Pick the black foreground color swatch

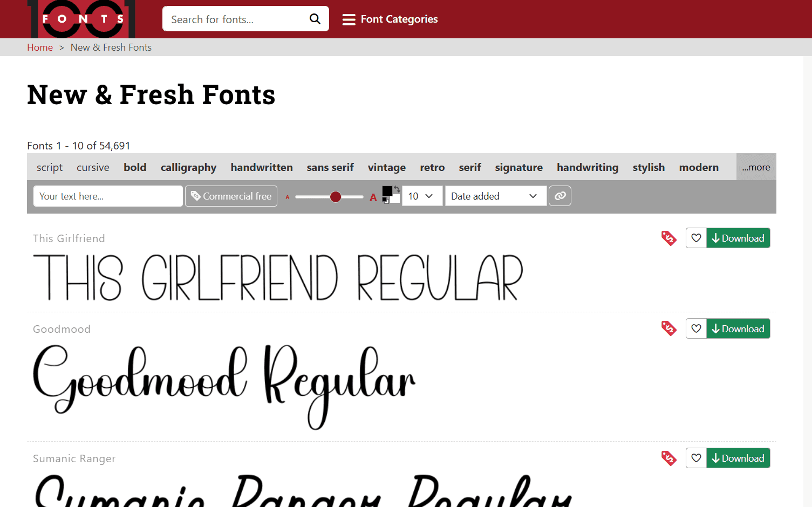[x=387, y=191]
